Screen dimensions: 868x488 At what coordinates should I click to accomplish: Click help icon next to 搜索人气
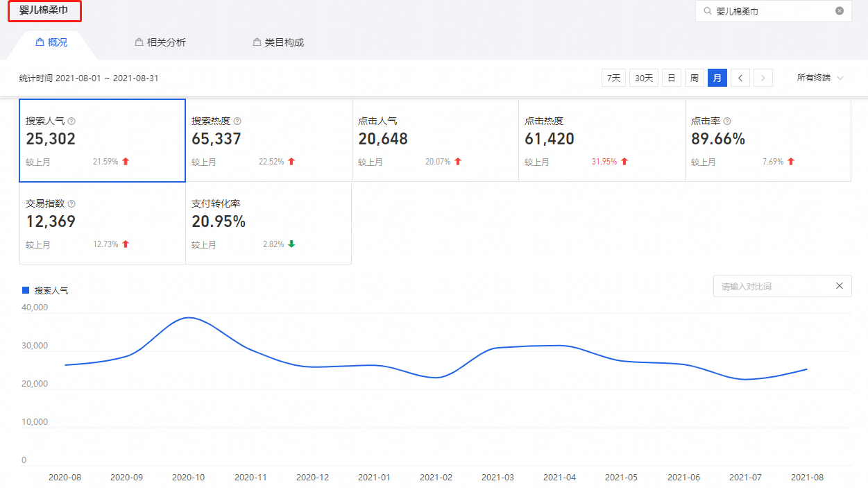pyautogui.click(x=71, y=121)
